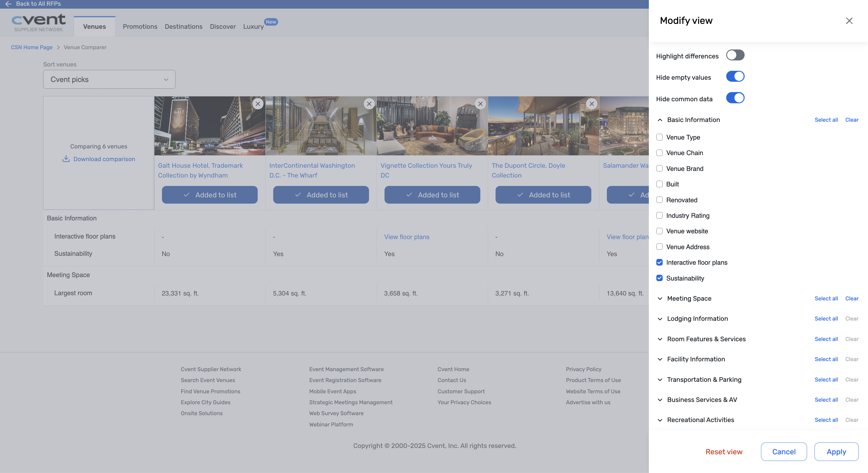Check the Industry Rating checkbox

(659, 215)
